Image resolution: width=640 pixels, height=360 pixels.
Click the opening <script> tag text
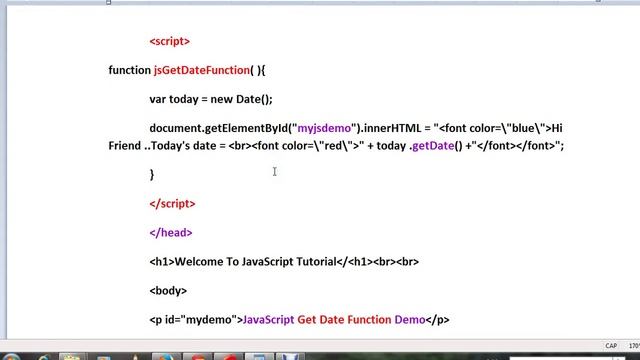click(x=169, y=42)
